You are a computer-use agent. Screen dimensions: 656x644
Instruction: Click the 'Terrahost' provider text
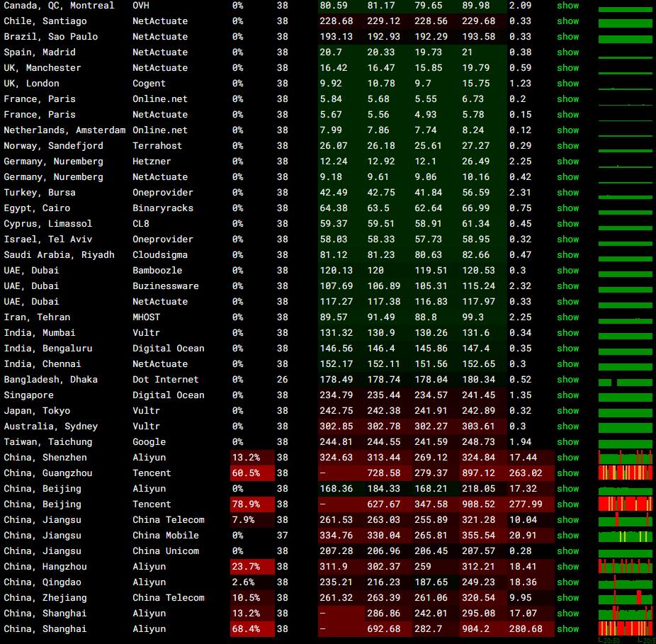157,146
